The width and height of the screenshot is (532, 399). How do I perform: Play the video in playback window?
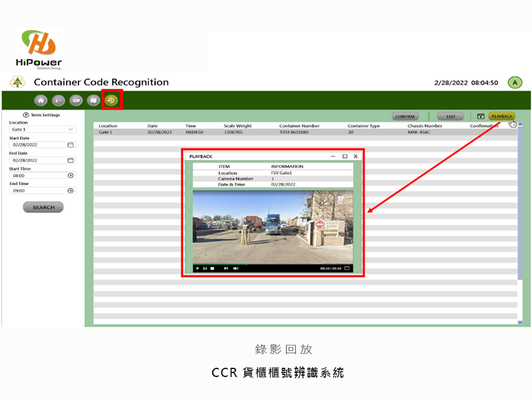tap(198, 268)
